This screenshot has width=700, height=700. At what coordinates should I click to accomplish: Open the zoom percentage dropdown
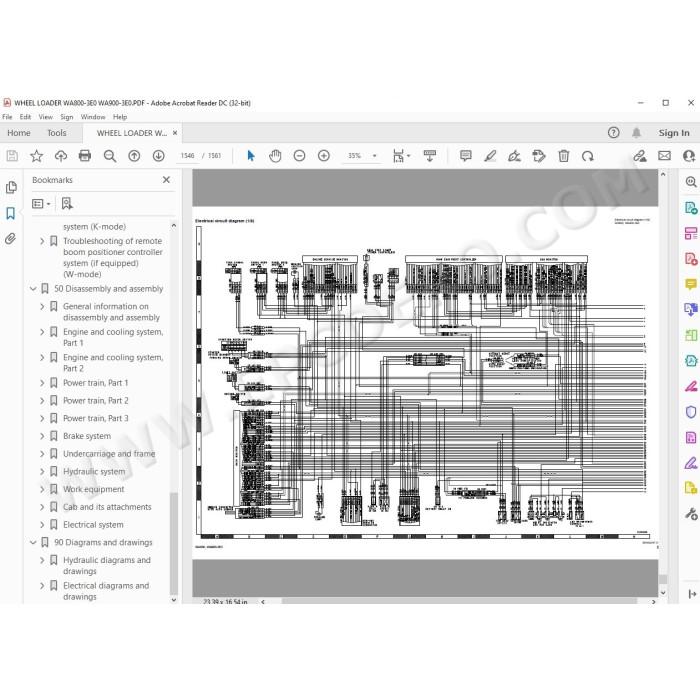click(375, 156)
